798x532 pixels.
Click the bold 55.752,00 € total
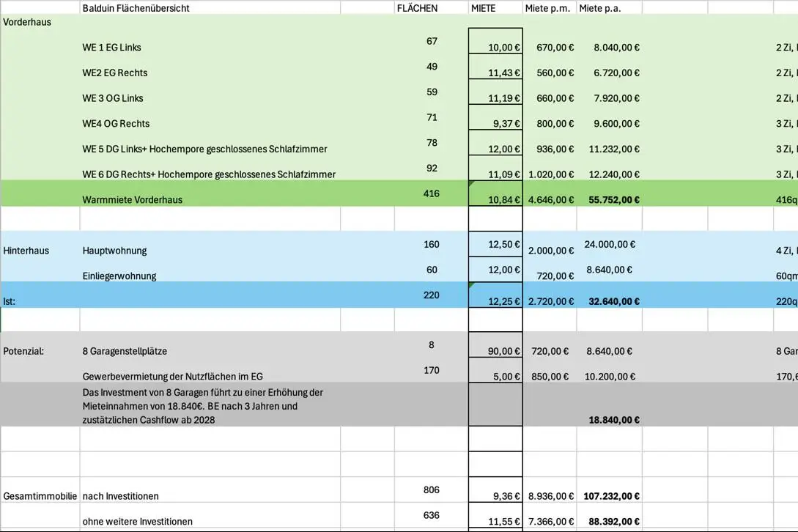click(614, 199)
